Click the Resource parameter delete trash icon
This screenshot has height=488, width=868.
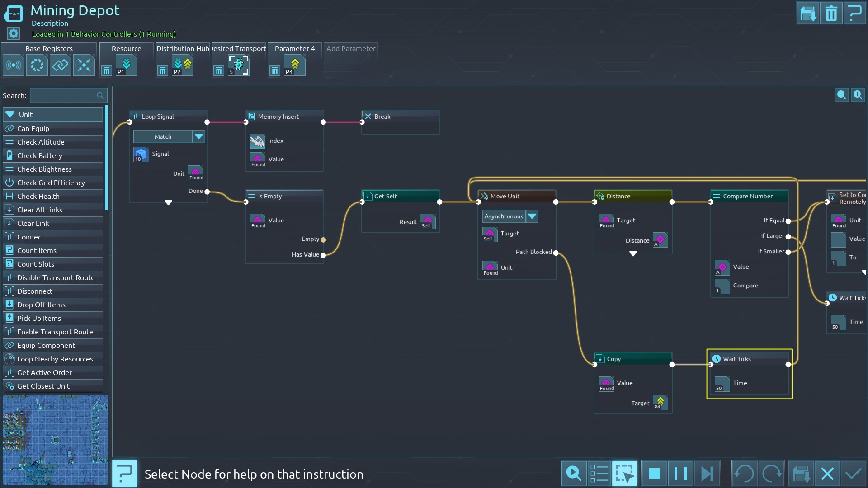[x=106, y=70]
